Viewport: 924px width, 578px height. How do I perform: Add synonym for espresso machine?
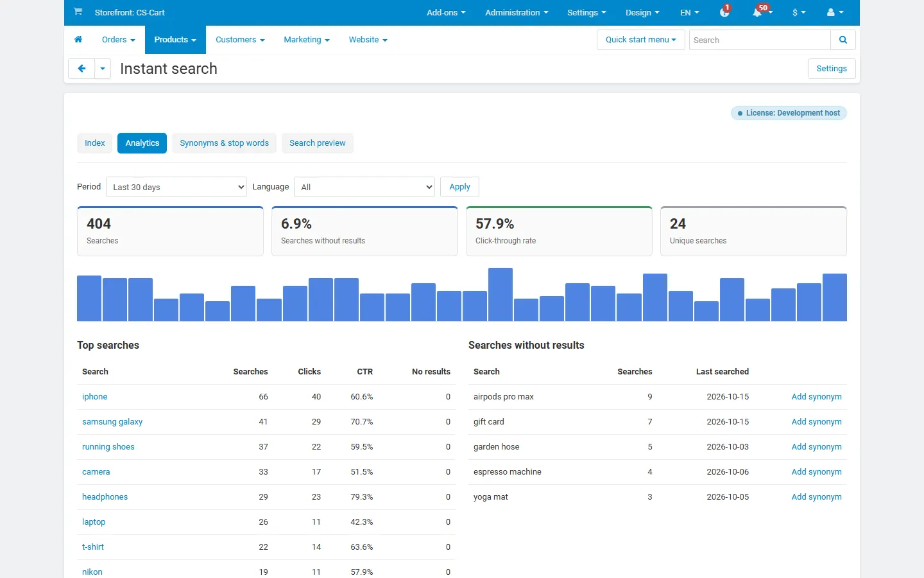[816, 472]
